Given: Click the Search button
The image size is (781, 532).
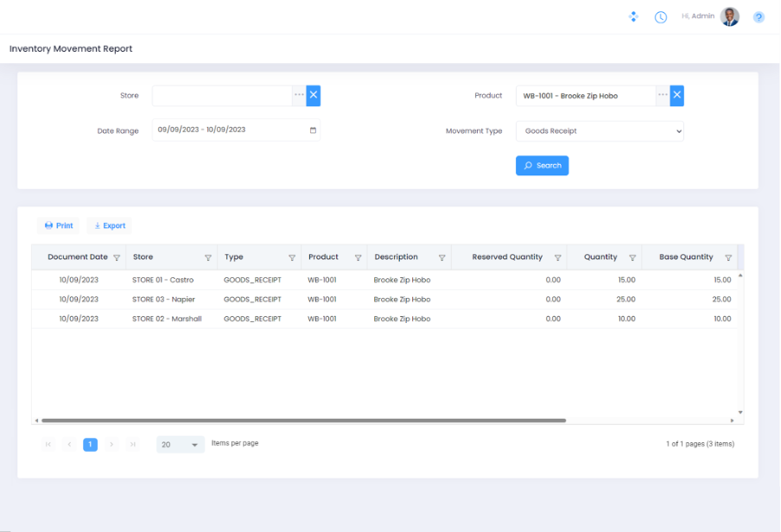Looking at the screenshot, I should (x=542, y=166).
